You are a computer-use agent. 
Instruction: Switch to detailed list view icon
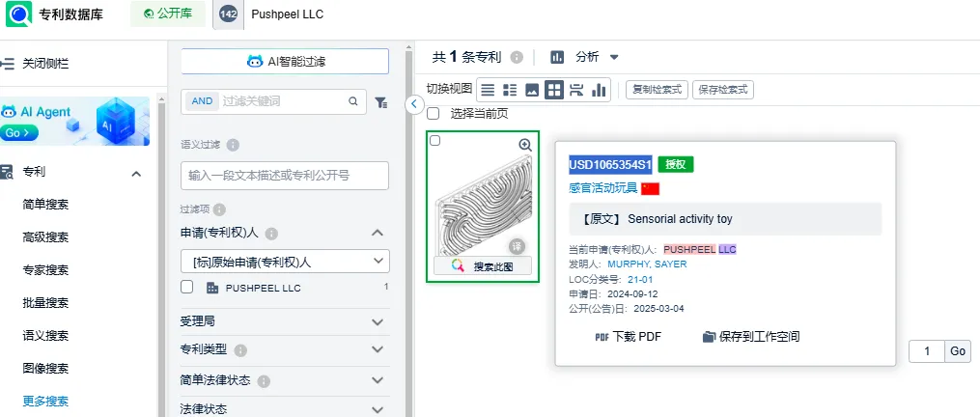click(510, 90)
